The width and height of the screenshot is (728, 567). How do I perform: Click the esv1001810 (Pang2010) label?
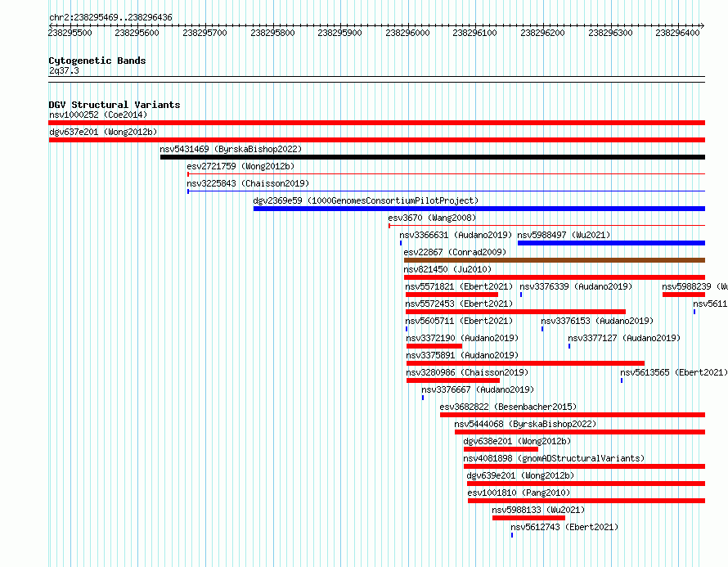pyautogui.click(x=519, y=493)
